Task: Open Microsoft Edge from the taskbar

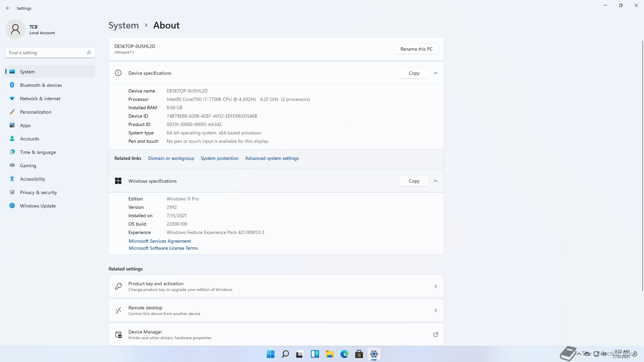Action: [x=344, y=354]
